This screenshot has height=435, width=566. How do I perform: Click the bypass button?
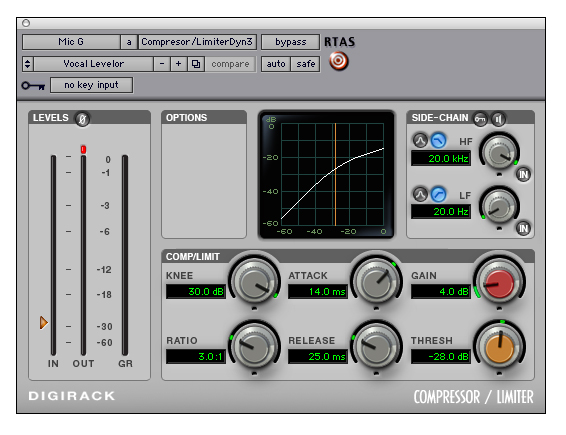(x=291, y=42)
